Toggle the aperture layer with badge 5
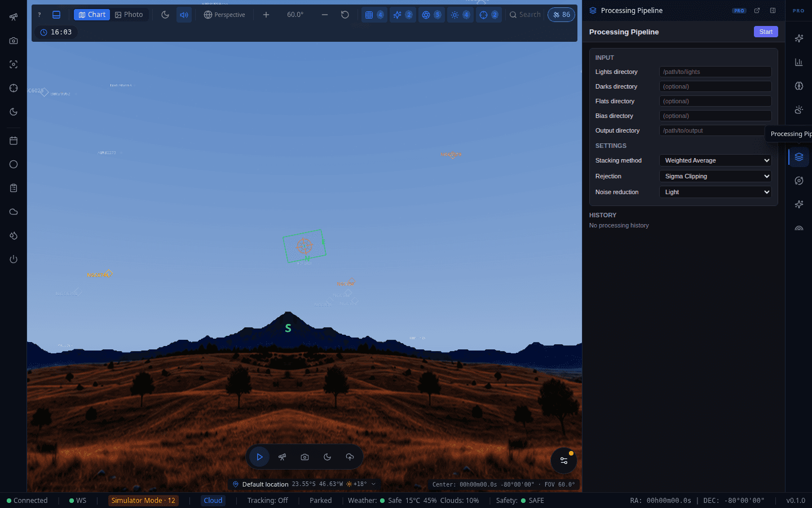This screenshot has height=508, width=812. point(431,15)
